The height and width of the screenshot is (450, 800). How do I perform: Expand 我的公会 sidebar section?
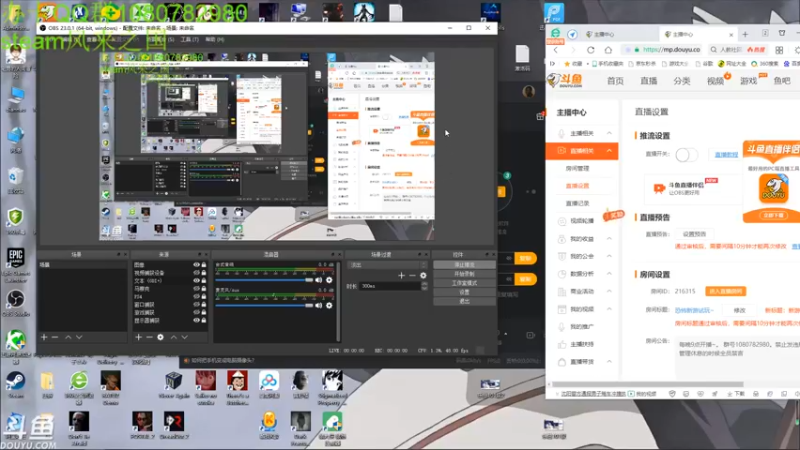[x=609, y=256]
